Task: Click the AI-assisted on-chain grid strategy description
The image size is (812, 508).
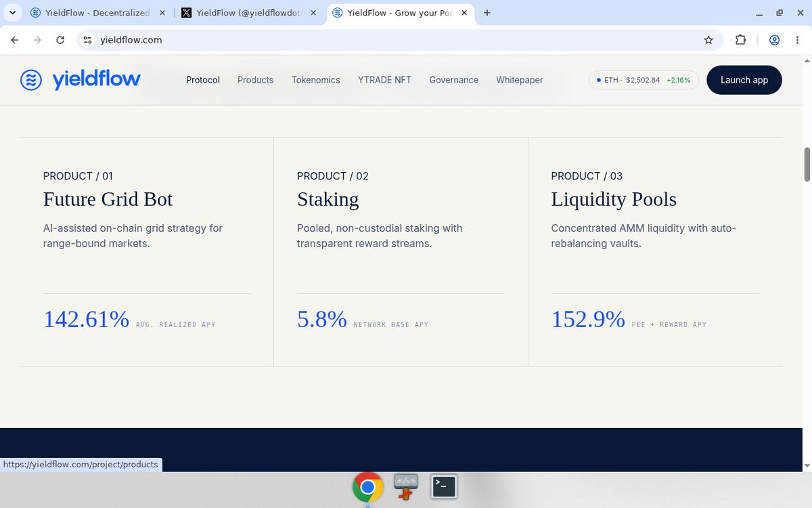Action: click(133, 236)
